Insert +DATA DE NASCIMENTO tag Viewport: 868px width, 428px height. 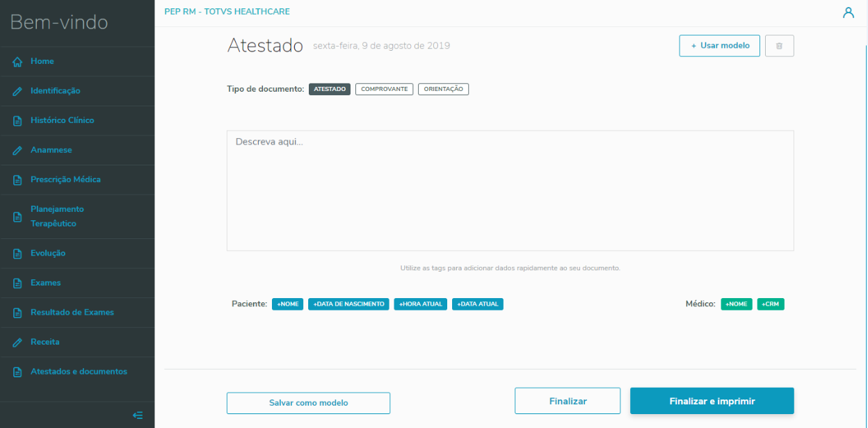point(348,304)
